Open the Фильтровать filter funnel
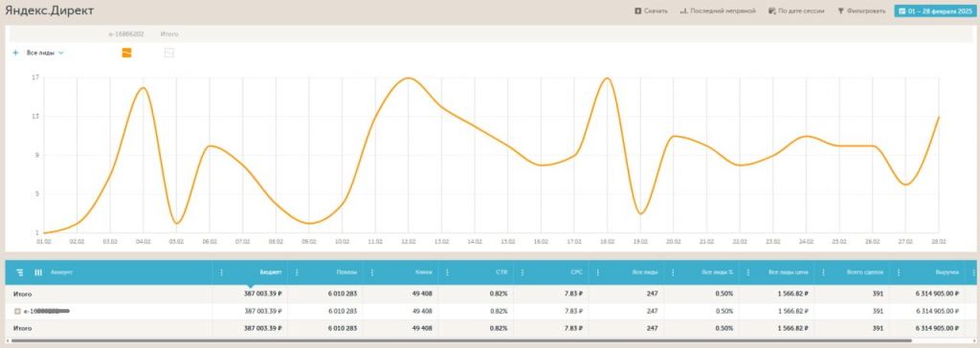 point(841,11)
